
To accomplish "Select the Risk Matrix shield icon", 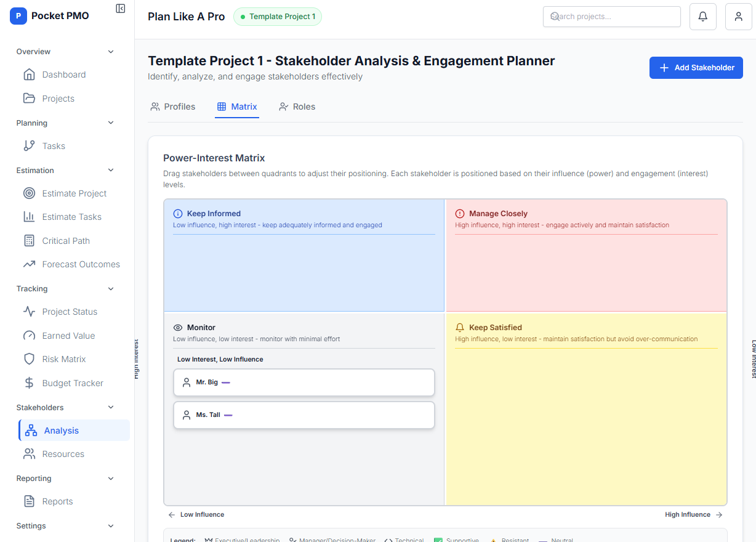I will coord(30,358).
